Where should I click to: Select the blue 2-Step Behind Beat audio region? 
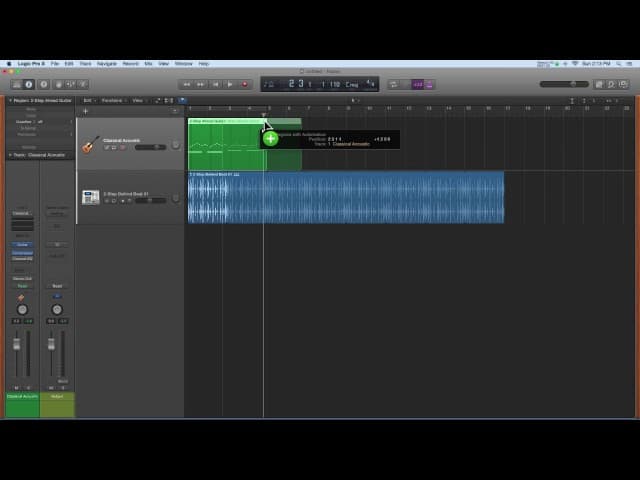point(346,198)
